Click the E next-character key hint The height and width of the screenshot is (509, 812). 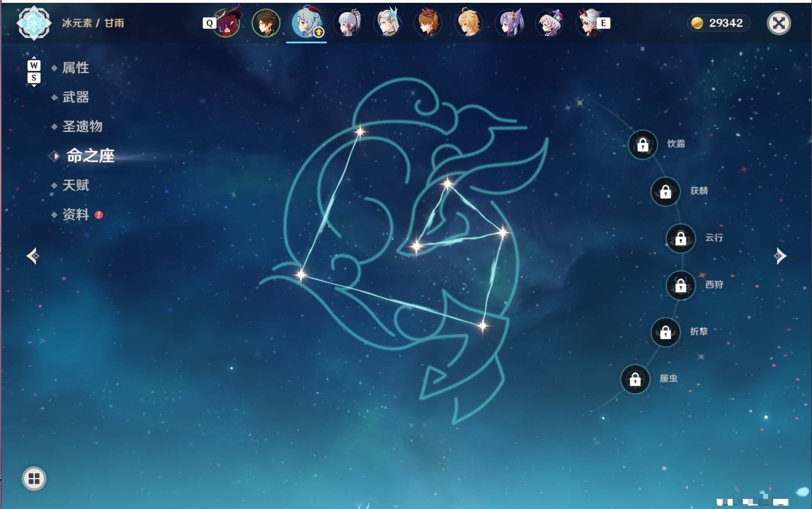[603, 23]
